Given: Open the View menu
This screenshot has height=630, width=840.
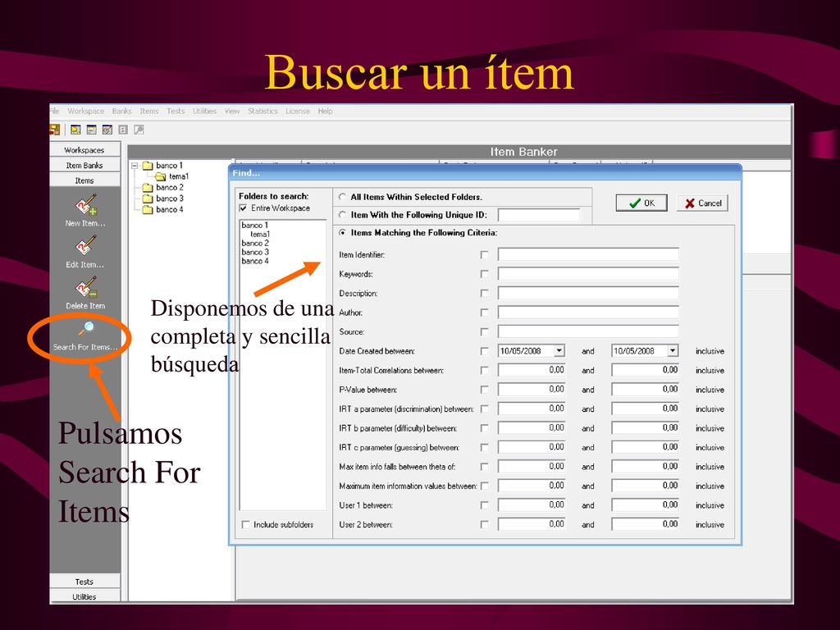Looking at the screenshot, I should [x=232, y=111].
